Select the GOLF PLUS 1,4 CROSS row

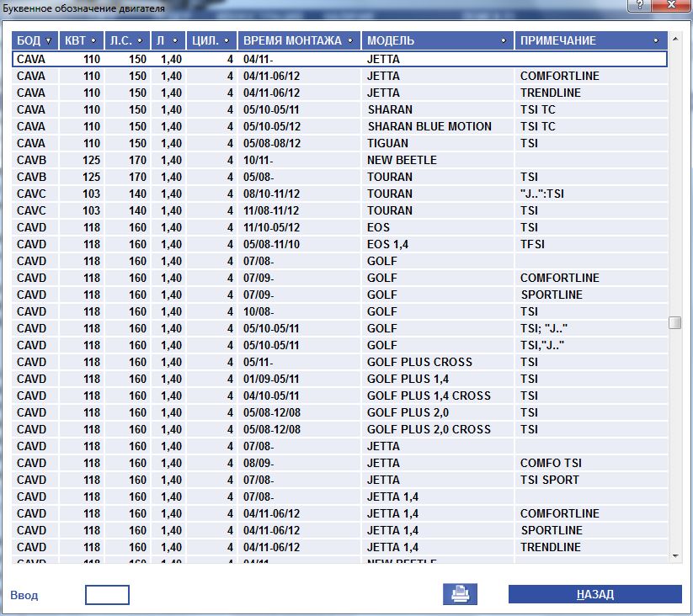tap(339, 396)
